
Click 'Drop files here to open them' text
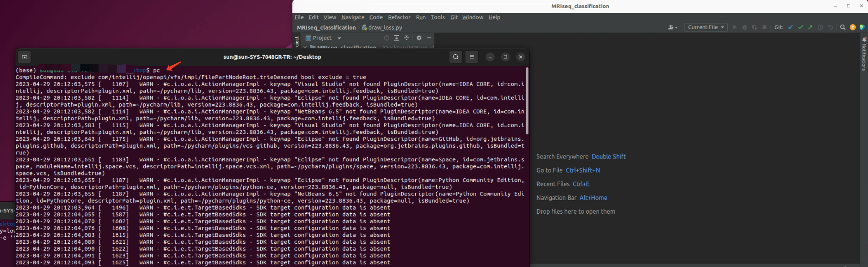click(575, 211)
